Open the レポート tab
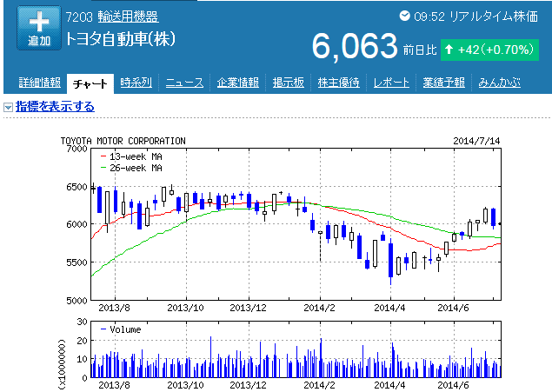 (391, 83)
